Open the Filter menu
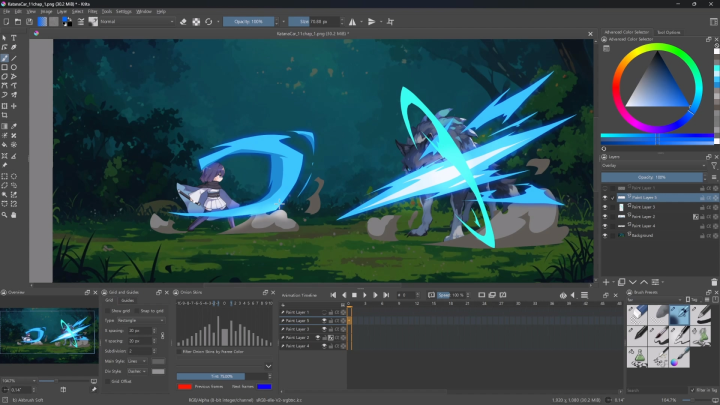This screenshot has height=405, width=720. coord(92,11)
